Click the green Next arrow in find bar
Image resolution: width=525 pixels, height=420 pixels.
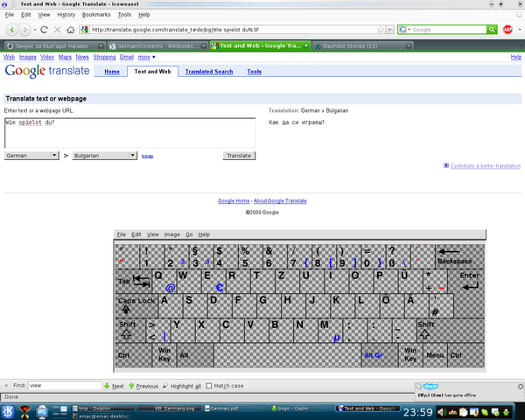click(x=107, y=386)
